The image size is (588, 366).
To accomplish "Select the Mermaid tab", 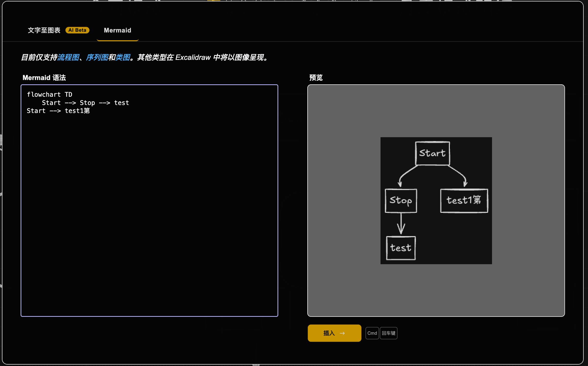I will 118,30.
